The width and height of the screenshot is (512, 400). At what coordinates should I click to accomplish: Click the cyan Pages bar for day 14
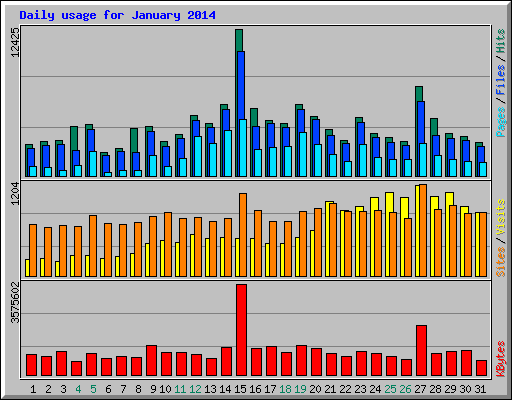click(228, 153)
